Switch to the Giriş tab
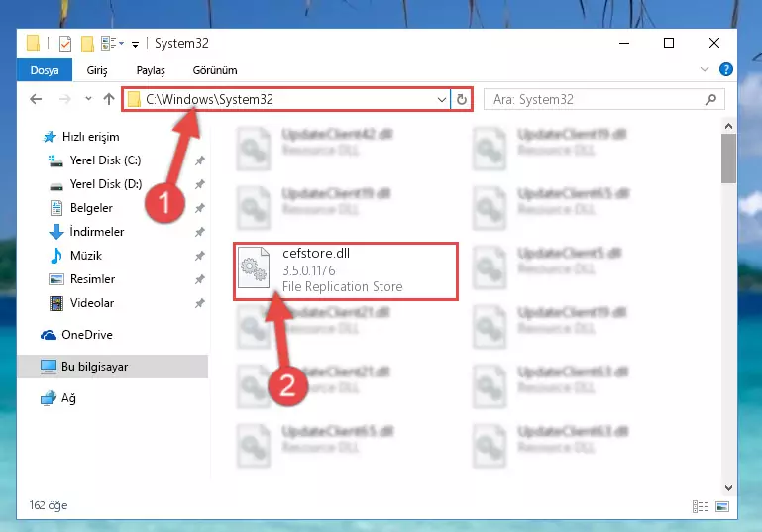The height and width of the screenshot is (532, 762). click(97, 70)
